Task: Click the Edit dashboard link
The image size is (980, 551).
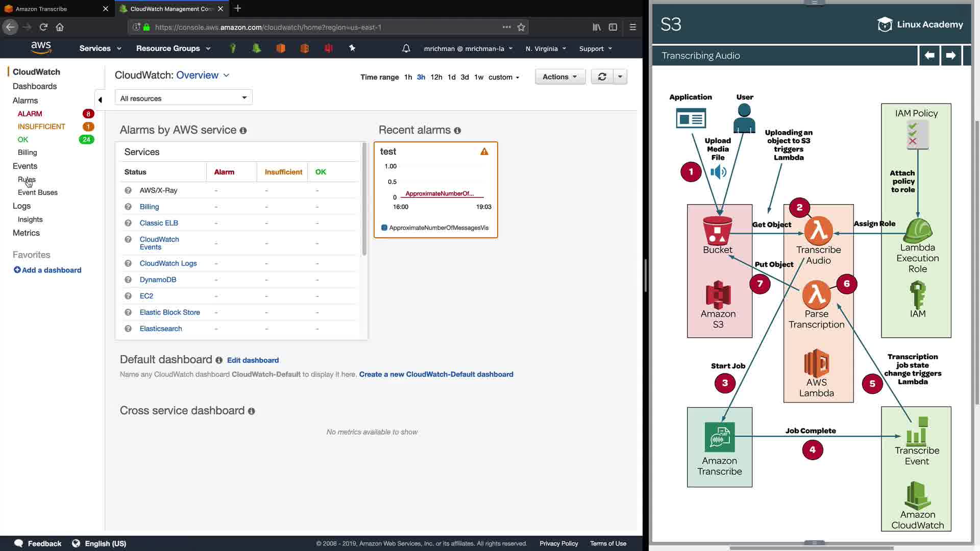Action: (253, 360)
